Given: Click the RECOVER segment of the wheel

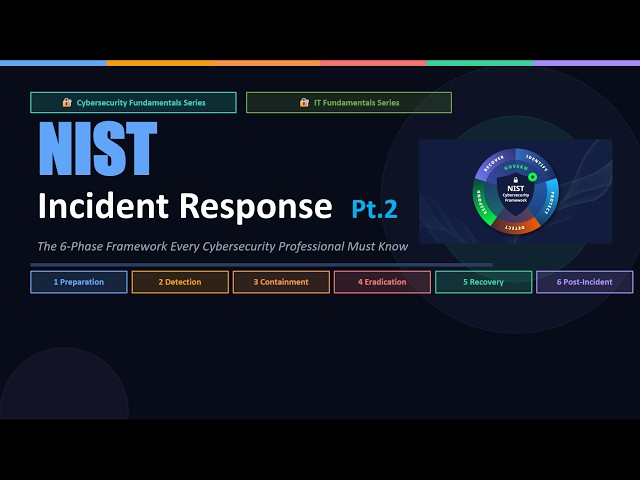Looking at the screenshot, I should (493, 164).
